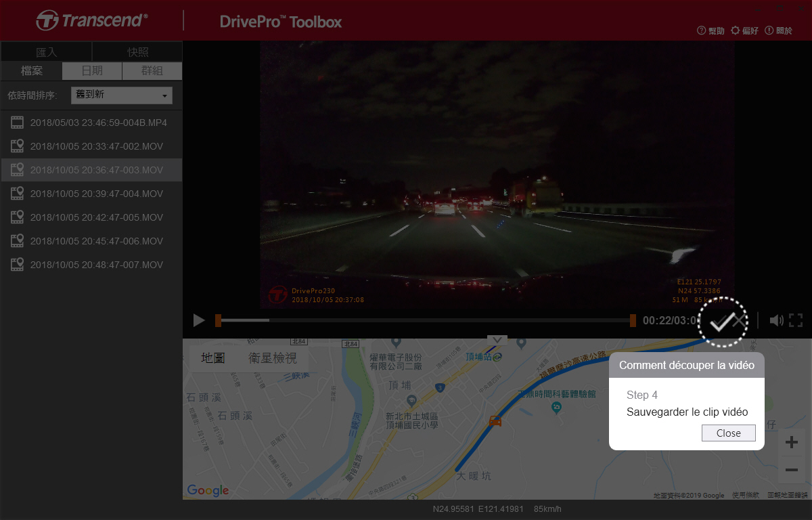Enter fullscreen video mode
The width and height of the screenshot is (812, 520).
[x=796, y=321]
